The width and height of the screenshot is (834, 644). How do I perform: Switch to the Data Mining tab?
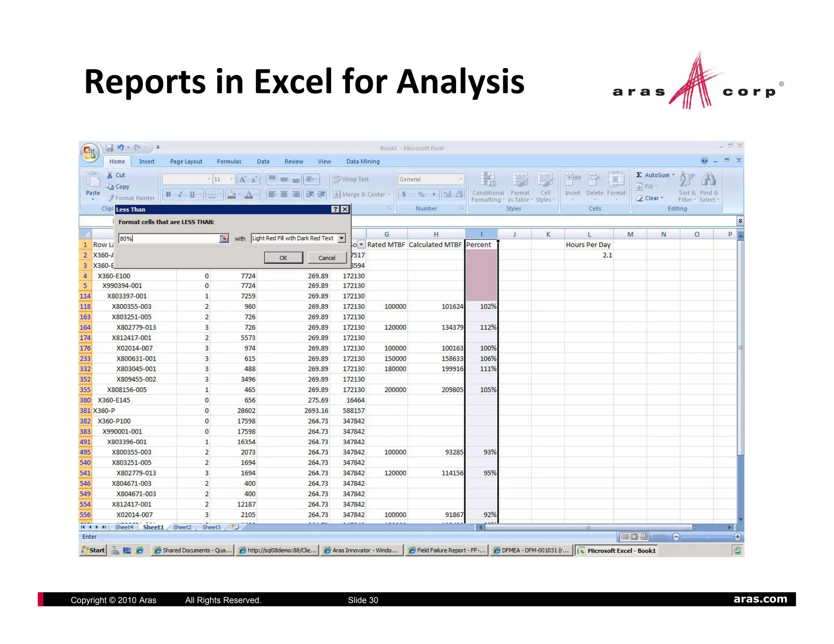click(363, 162)
